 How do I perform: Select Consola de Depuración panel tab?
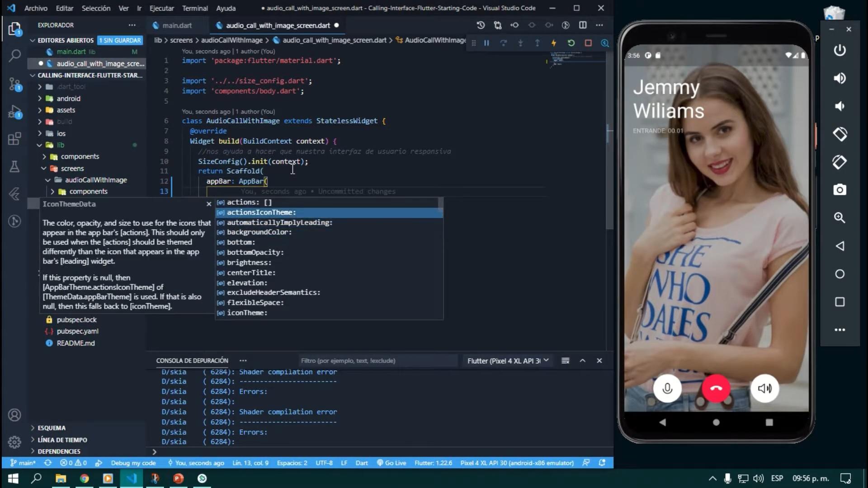coord(192,361)
